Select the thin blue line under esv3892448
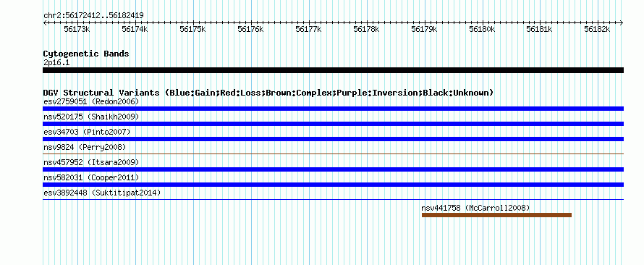Viewport: 644px width, 265px height. pyautogui.click(x=333, y=200)
